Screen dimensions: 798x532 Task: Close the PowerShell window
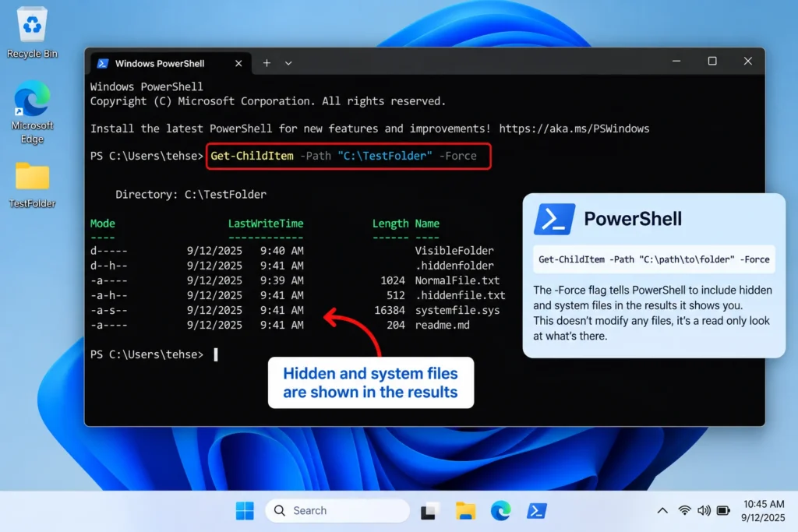coord(748,61)
